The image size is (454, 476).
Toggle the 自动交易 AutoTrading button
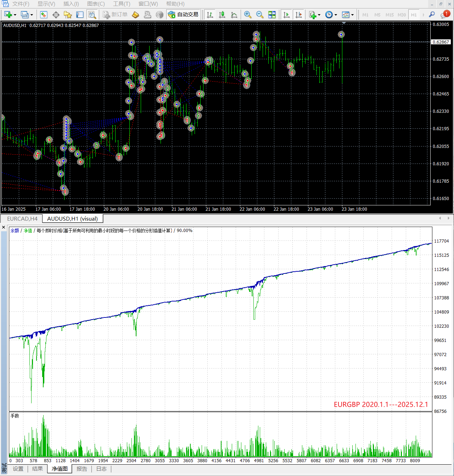pos(183,15)
